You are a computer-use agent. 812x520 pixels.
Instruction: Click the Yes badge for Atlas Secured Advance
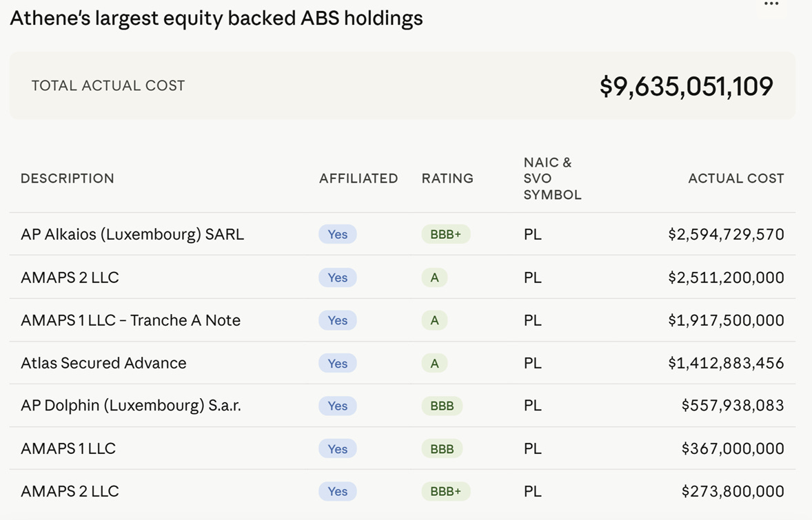click(x=338, y=363)
